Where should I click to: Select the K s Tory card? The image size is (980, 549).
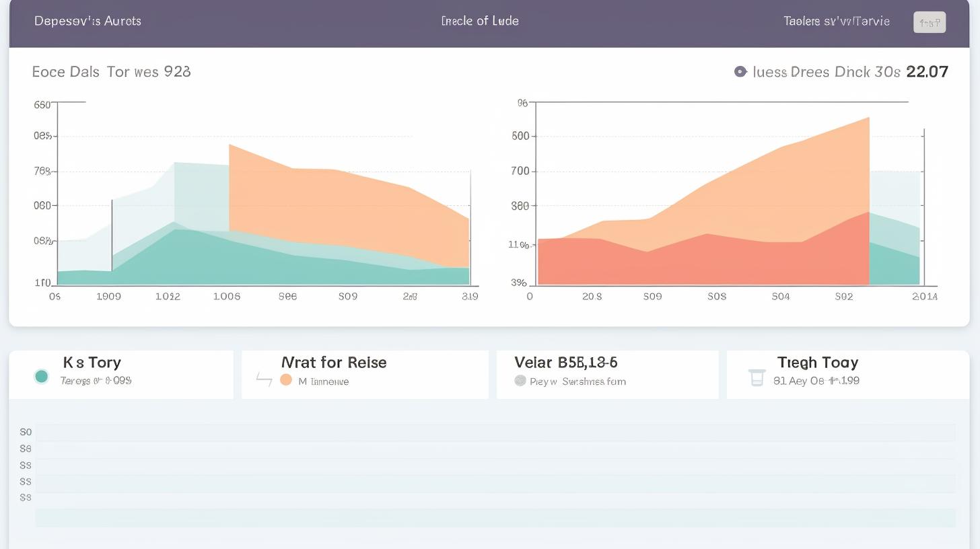tap(121, 374)
